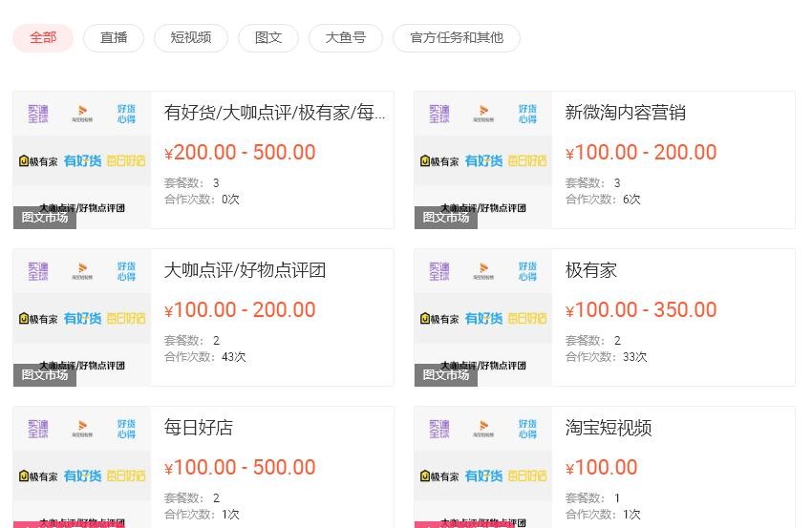Click the 大咖点评/好物点评团 listing title
The width and height of the screenshot is (812, 528).
(245, 270)
